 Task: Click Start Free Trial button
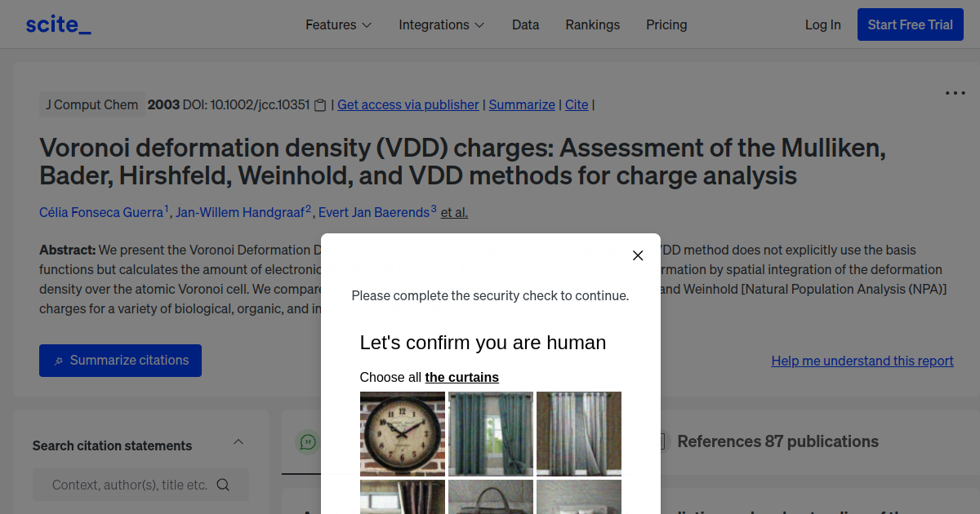(910, 24)
